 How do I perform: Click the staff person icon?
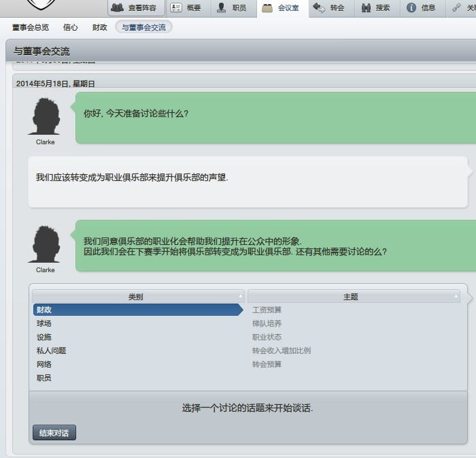click(221, 7)
